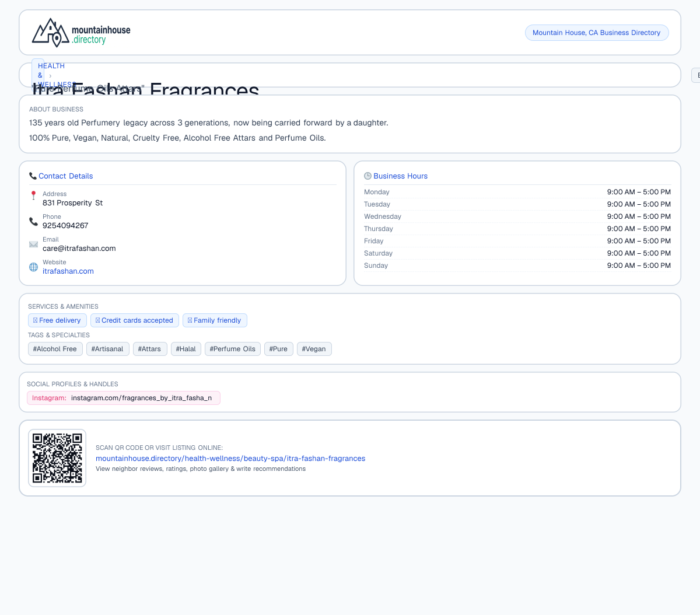
Task: Click the Business Hours heading
Action: (401, 176)
